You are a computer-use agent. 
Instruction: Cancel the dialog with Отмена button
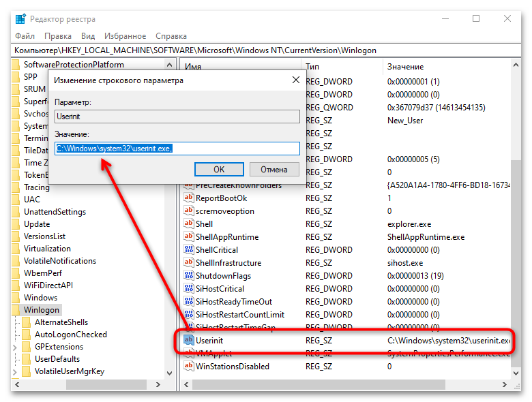274,169
